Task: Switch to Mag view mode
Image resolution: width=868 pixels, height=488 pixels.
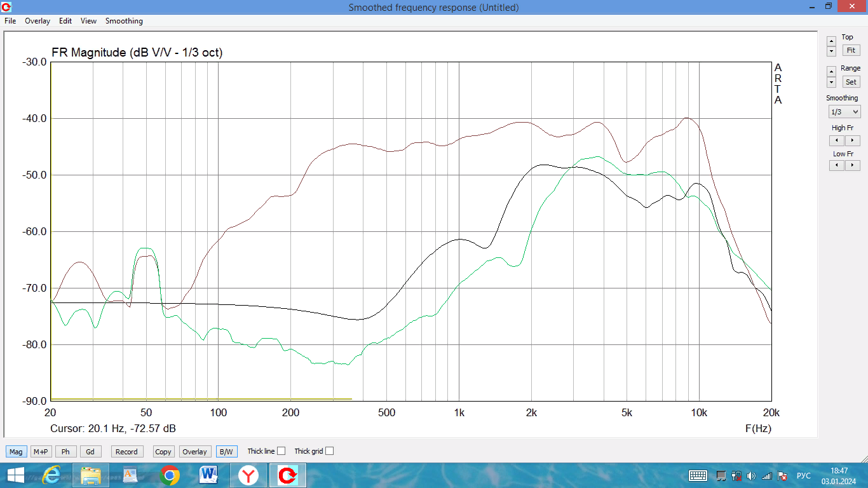Action: pos(16,452)
